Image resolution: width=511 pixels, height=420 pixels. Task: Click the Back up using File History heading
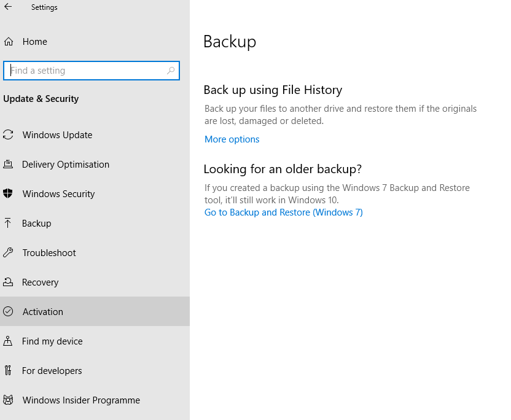click(273, 90)
